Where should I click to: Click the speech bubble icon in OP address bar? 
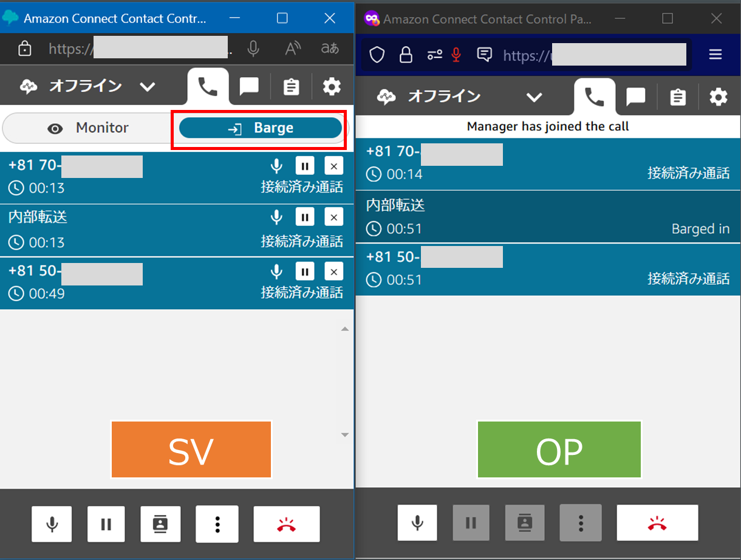pos(484,55)
